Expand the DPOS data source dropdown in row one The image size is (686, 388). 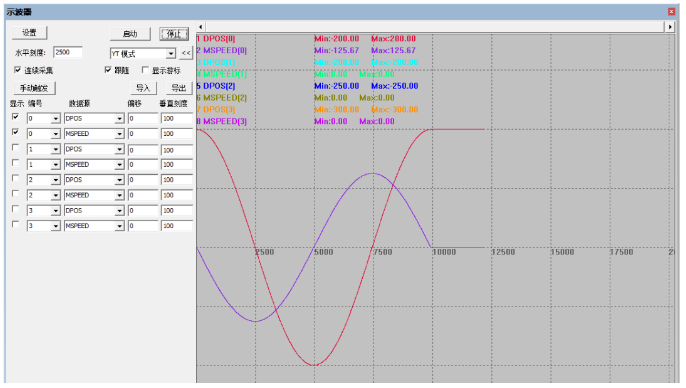(x=119, y=119)
